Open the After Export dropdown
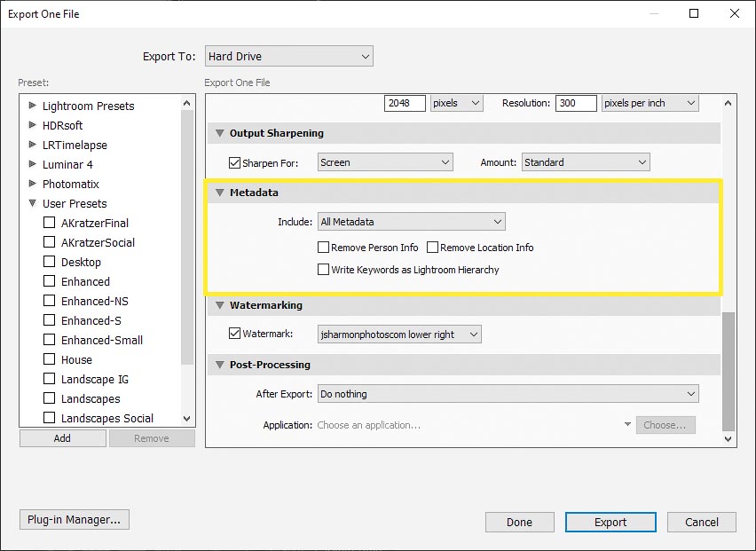The image size is (756, 551). pos(508,394)
